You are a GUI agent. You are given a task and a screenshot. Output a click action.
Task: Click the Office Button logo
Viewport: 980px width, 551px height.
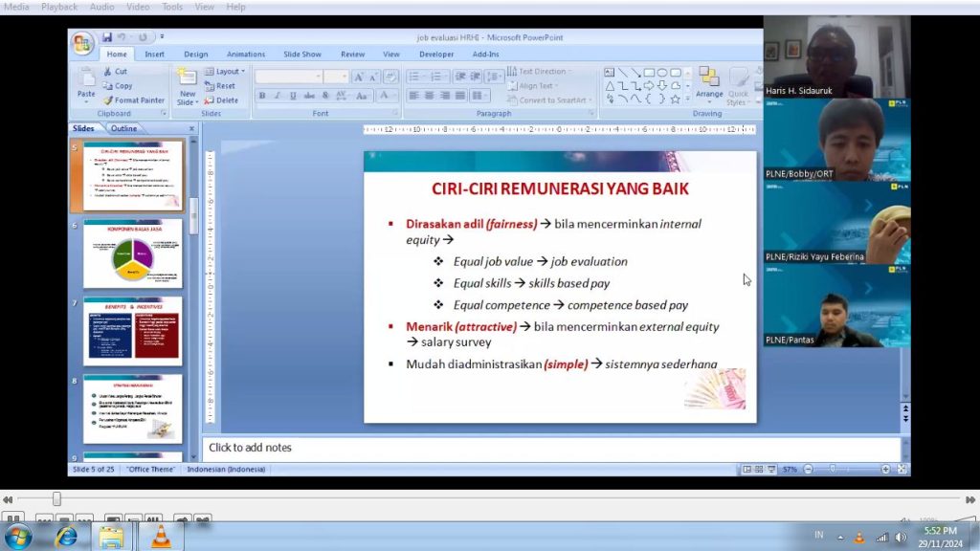(82, 43)
